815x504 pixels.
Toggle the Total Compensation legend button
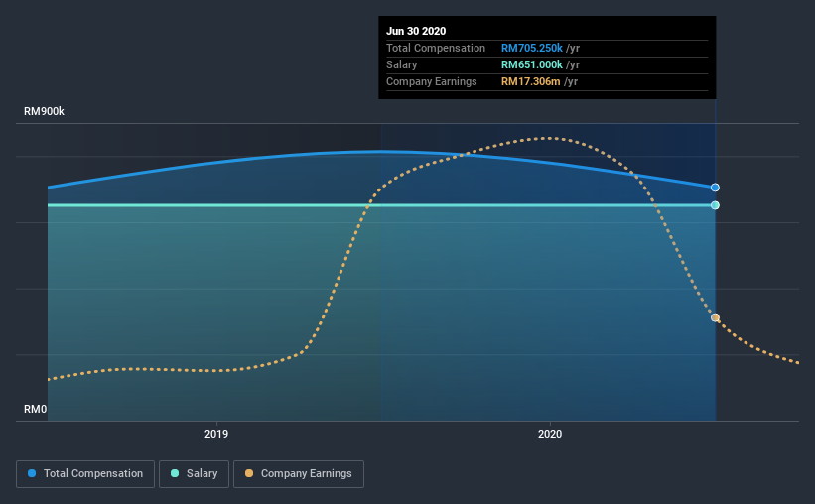point(85,474)
